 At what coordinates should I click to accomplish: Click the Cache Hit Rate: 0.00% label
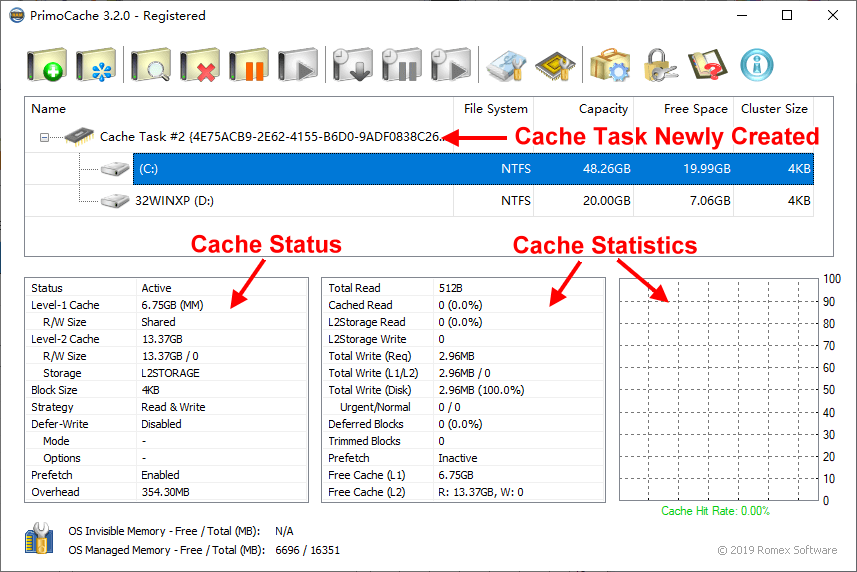pyautogui.click(x=715, y=511)
